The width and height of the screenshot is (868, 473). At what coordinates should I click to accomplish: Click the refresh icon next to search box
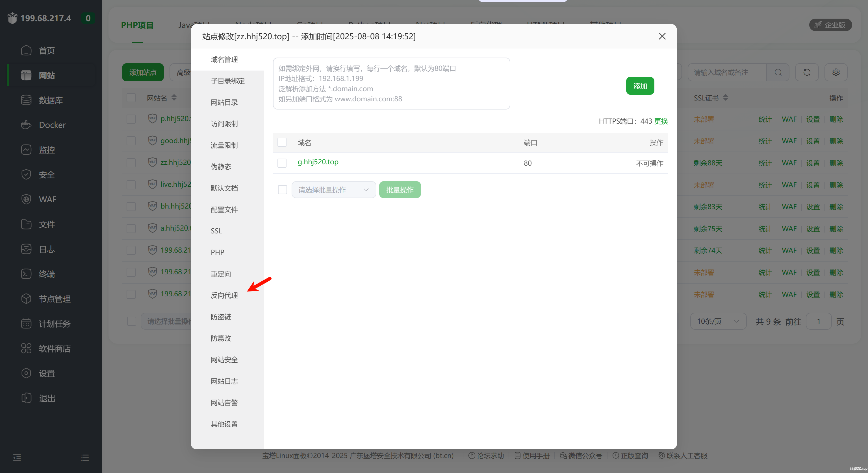(807, 72)
